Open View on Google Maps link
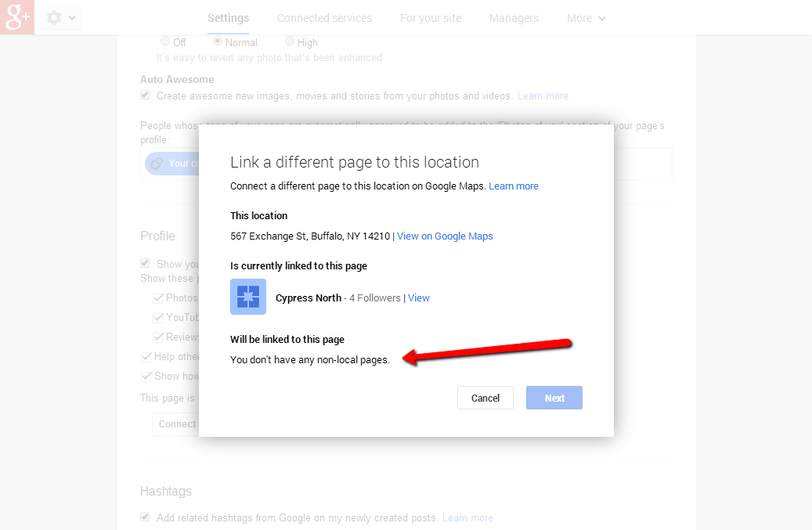This screenshot has width=812, height=530. [x=445, y=236]
